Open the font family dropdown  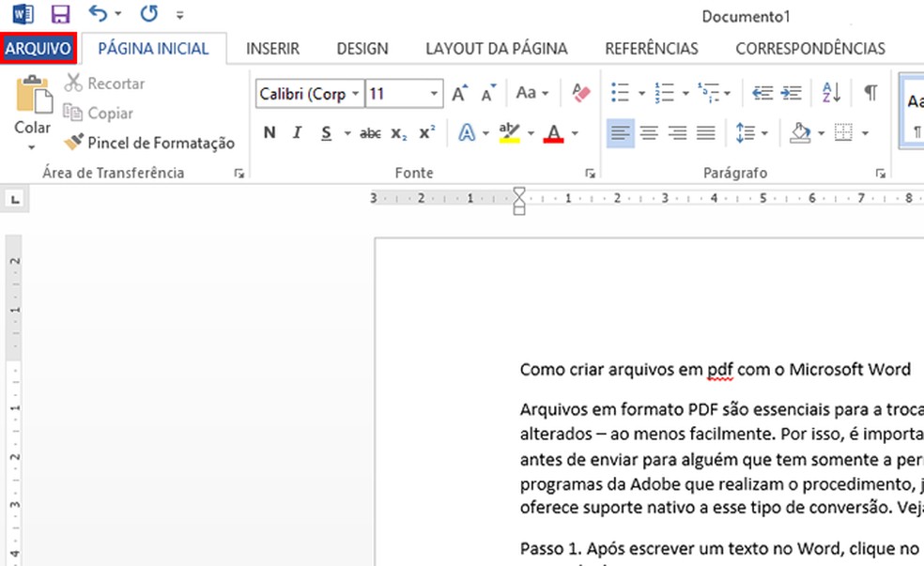tap(355, 93)
